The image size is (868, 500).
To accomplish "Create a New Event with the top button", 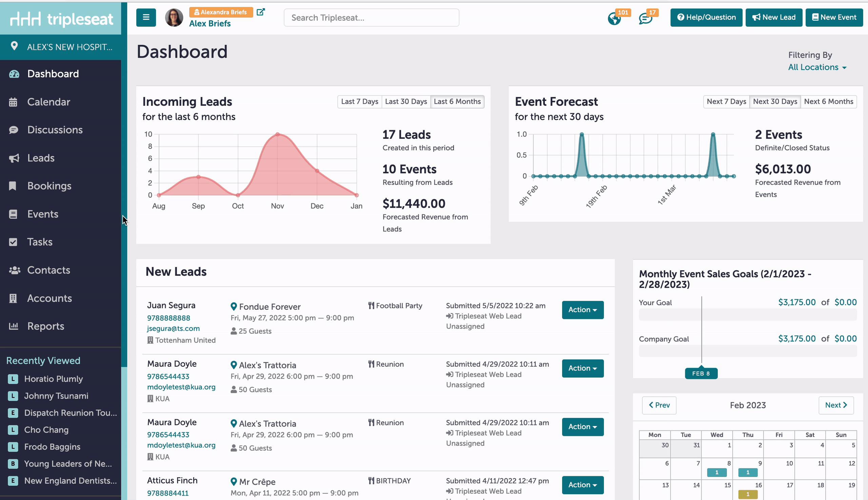I will point(834,18).
